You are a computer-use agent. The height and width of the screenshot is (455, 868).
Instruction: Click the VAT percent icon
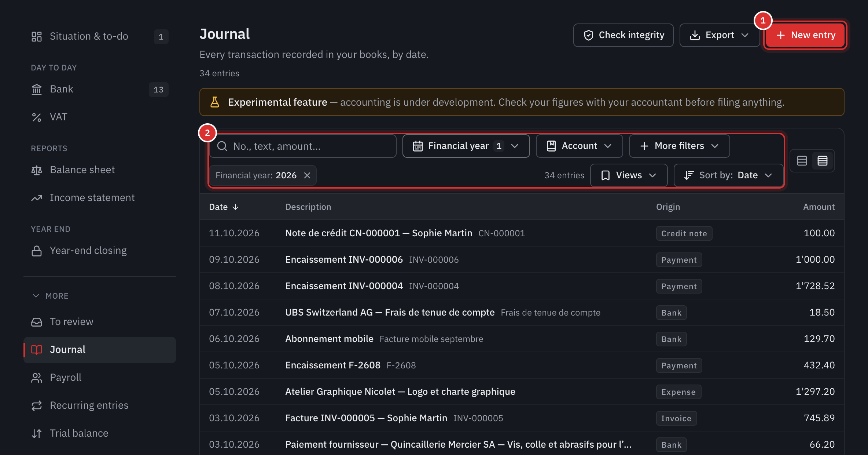coord(37,117)
